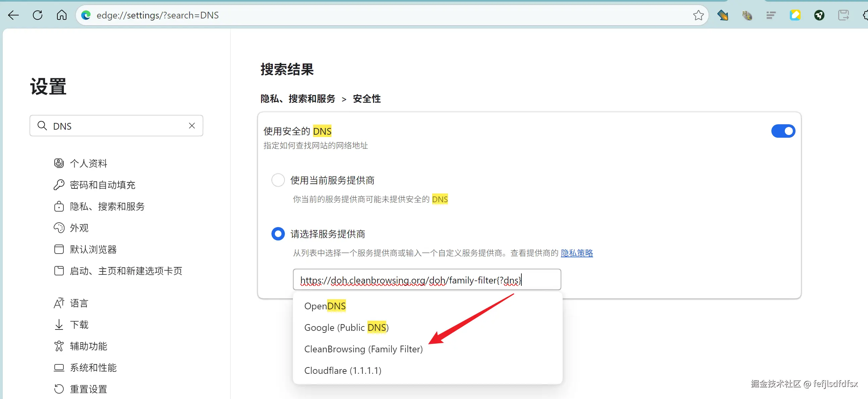This screenshot has width=868, height=399.
Task: Open the 隐私策略 link
Action: click(x=576, y=253)
